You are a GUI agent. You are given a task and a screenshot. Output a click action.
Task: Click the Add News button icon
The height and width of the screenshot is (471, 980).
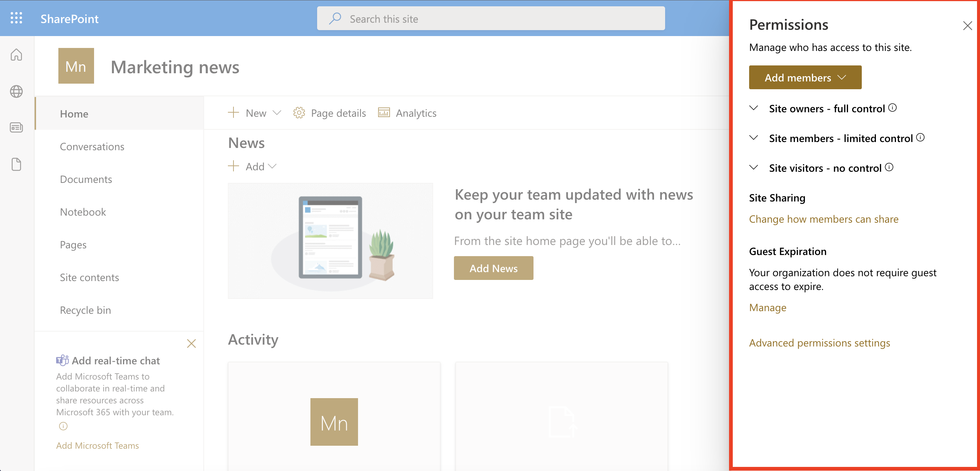(493, 268)
